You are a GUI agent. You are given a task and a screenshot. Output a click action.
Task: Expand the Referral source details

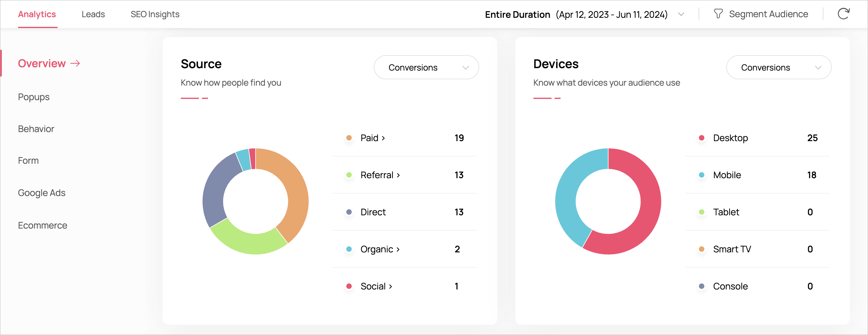(398, 175)
